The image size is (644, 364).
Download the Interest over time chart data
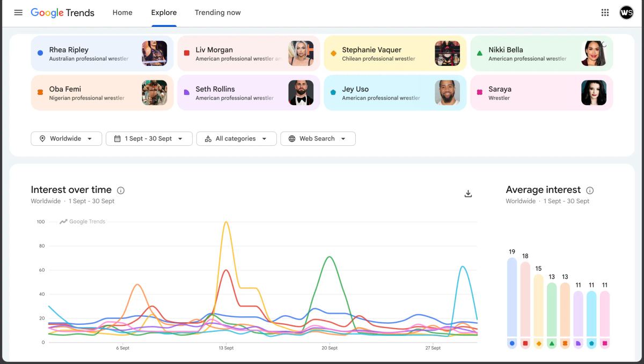[468, 194]
